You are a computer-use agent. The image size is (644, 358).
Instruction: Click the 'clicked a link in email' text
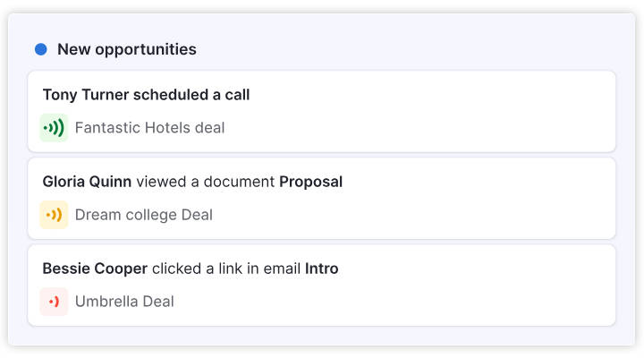(226, 268)
